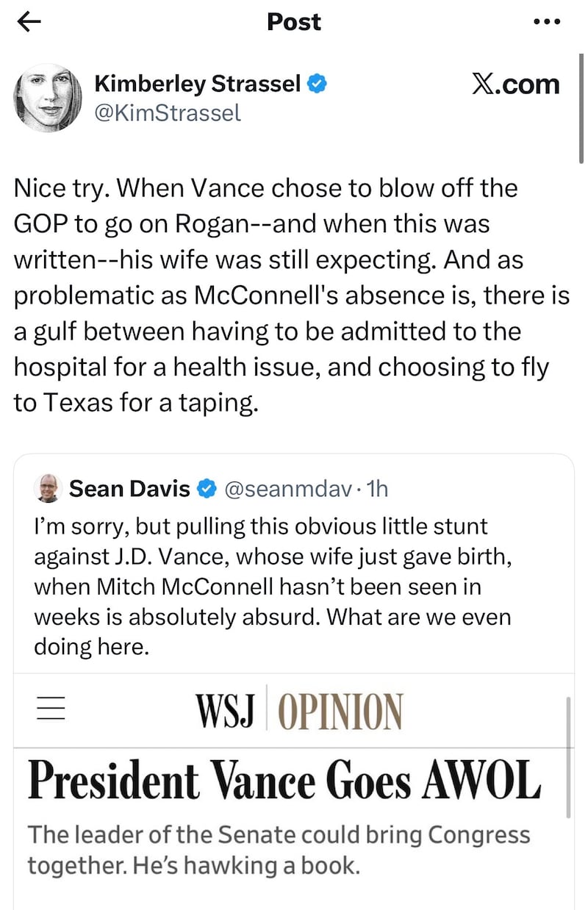Open Sean Davis's small avatar picture

click(x=48, y=489)
